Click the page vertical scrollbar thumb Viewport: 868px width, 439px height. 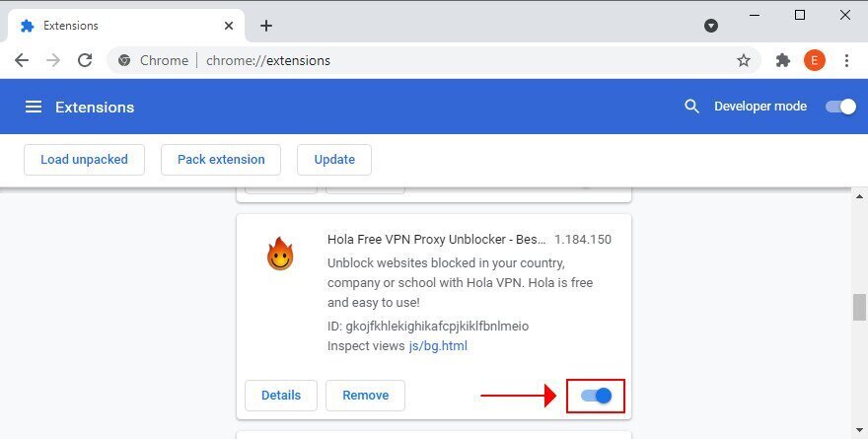[859, 307]
